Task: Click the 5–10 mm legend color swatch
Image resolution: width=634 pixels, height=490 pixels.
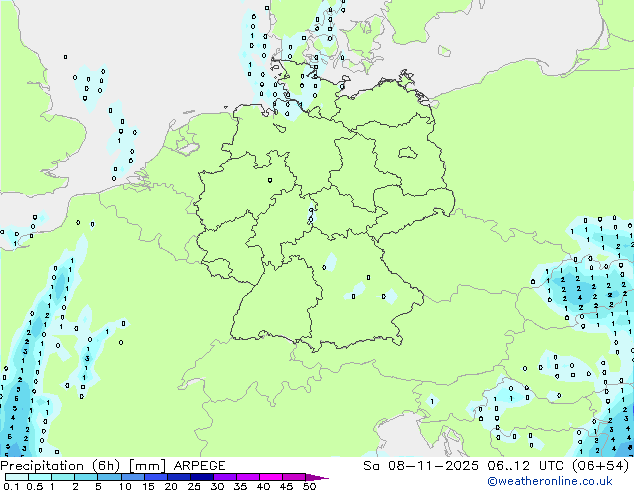Action: coord(109,477)
